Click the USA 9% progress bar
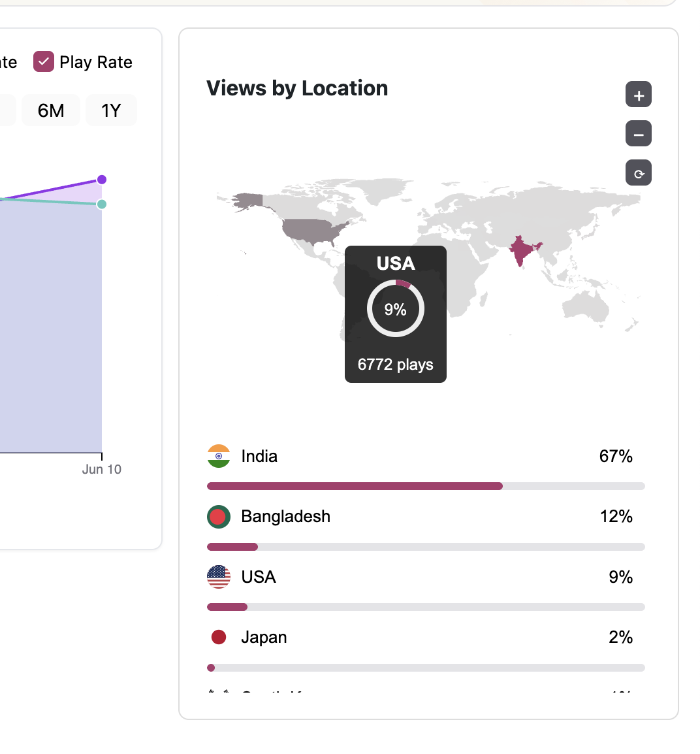 click(x=426, y=607)
